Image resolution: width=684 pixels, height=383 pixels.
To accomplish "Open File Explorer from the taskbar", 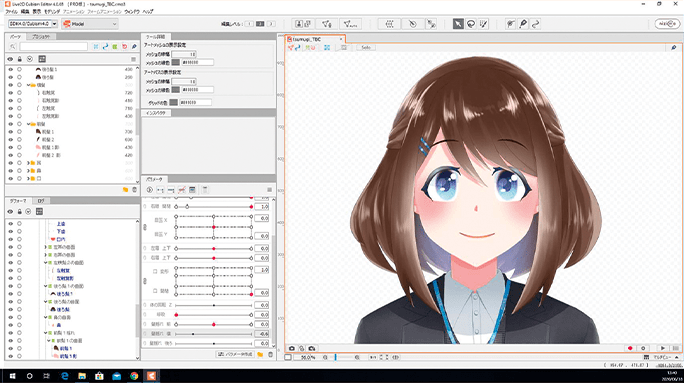I will coord(82,376).
